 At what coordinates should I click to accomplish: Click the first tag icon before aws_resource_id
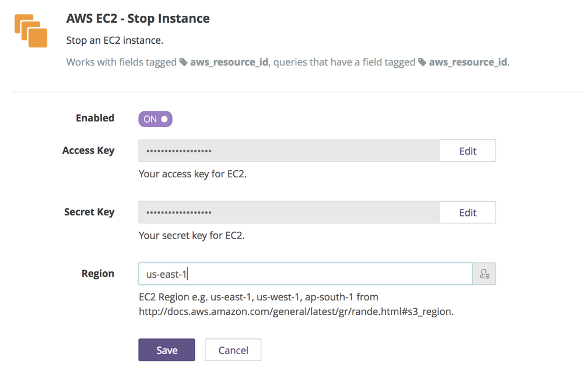(x=183, y=62)
